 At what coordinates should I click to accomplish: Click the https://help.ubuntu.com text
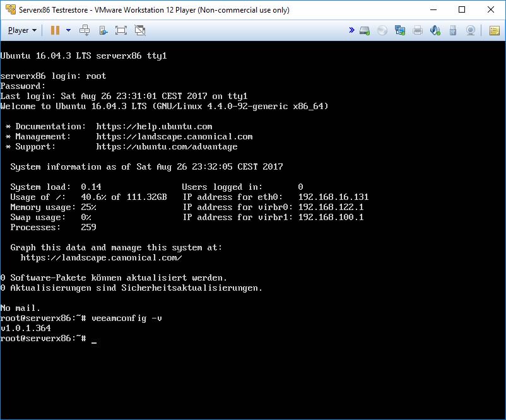coord(154,127)
